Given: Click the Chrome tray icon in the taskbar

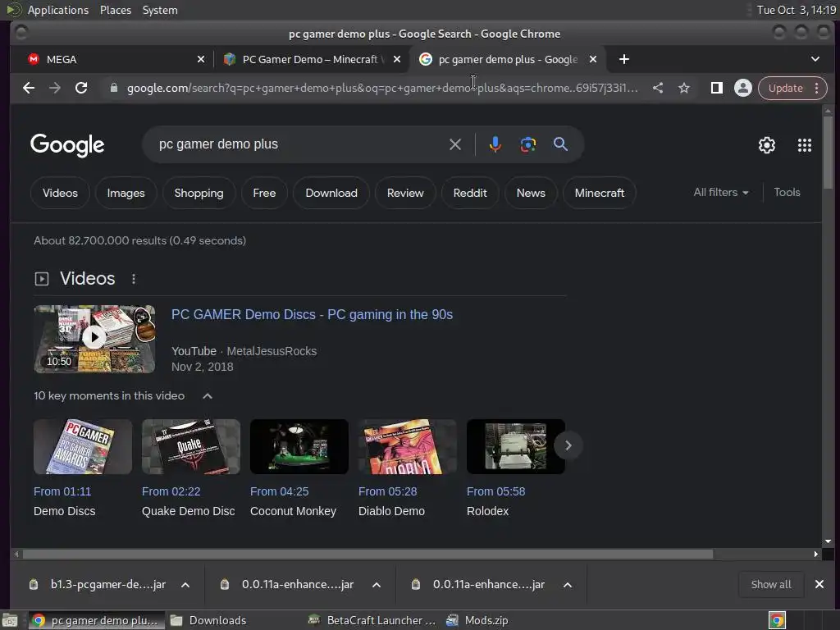Looking at the screenshot, I should 778,620.
